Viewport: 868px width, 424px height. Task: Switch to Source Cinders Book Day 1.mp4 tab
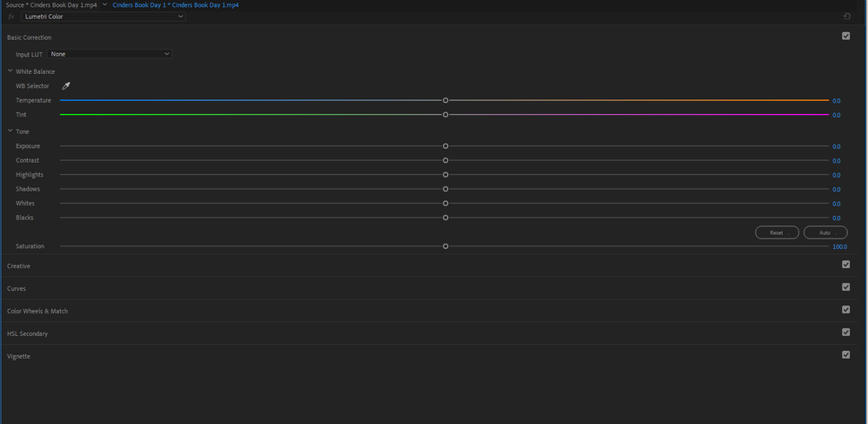click(x=51, y=4)
